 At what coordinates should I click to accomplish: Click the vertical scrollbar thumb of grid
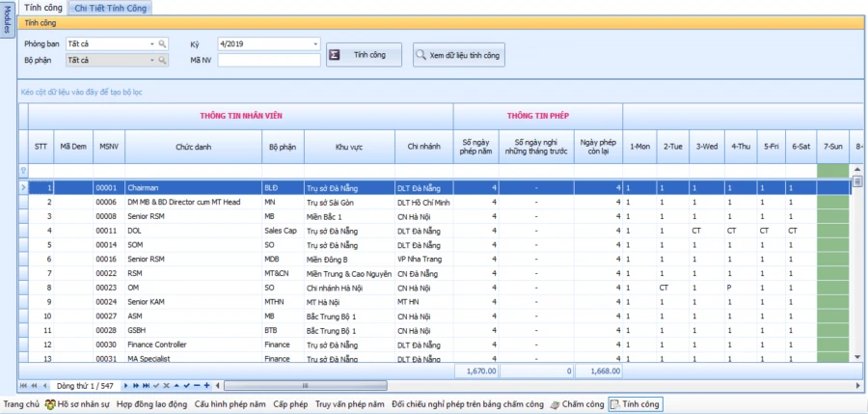[857, 181]
